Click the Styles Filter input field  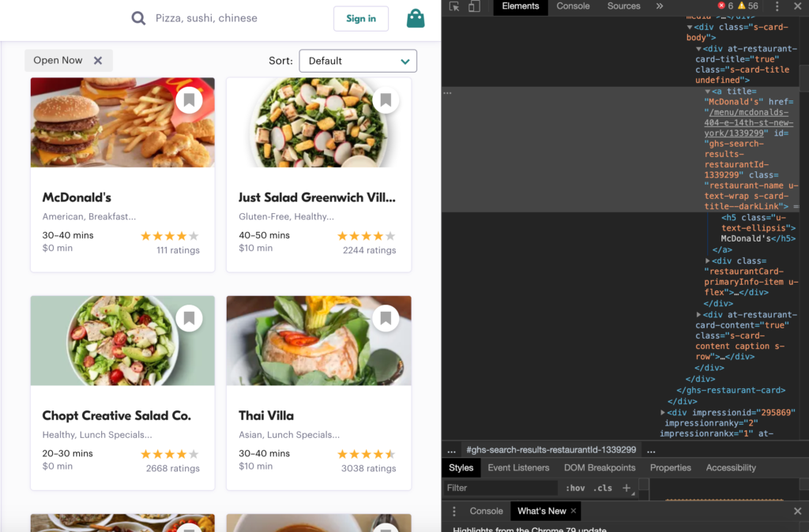point(500,488)
